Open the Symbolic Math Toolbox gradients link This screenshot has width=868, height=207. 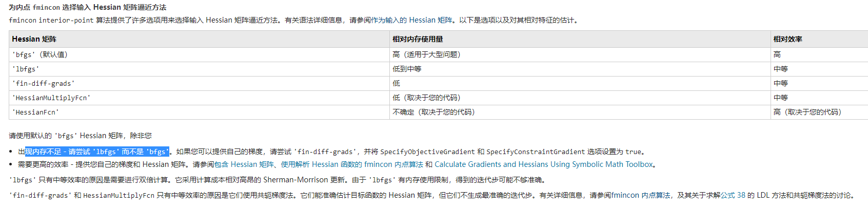point(544,164)
